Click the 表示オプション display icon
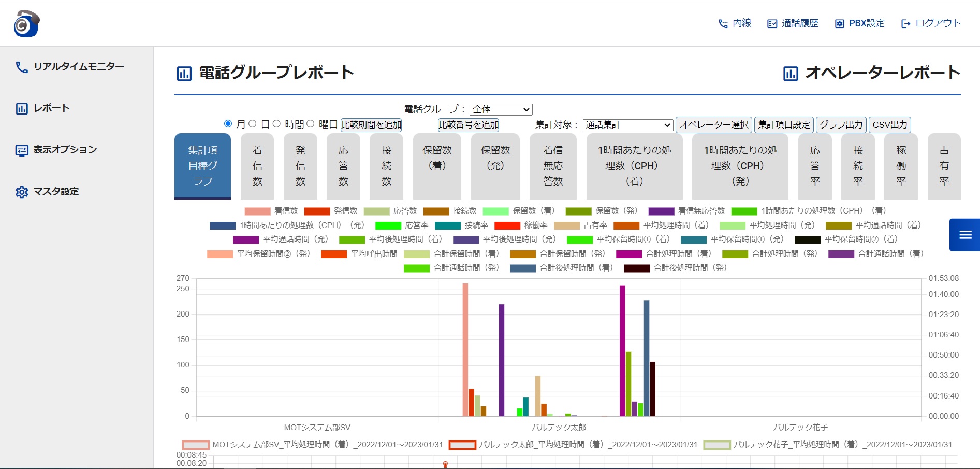The image size is (980, 469). click(22, 150)
